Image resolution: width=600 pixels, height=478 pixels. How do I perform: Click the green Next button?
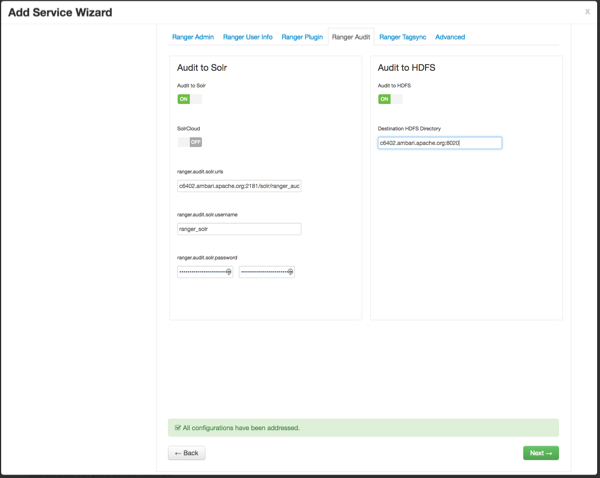pos(540,453)
